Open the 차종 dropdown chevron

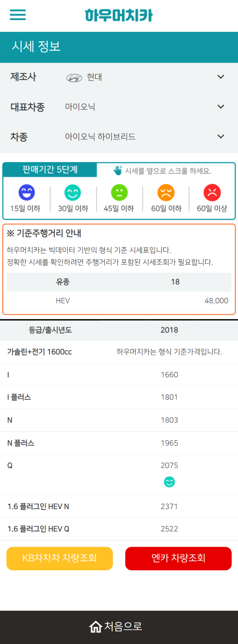coord(221,137)
